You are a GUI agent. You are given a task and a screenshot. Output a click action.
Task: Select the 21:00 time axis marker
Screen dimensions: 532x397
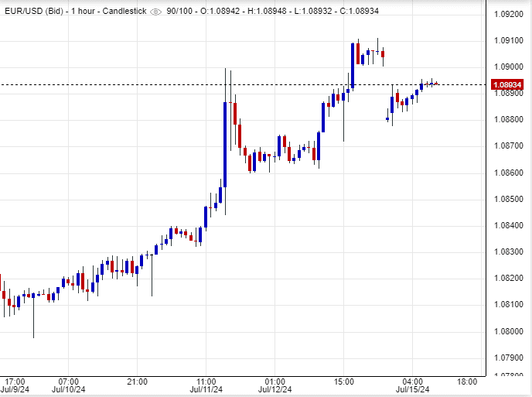pyautogui.click(x=137, y=382)
